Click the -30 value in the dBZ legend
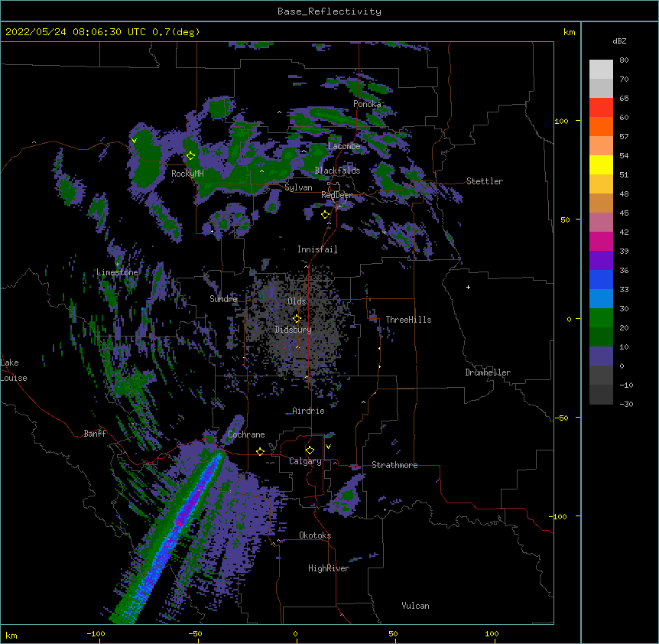 (x=626, y=405)
